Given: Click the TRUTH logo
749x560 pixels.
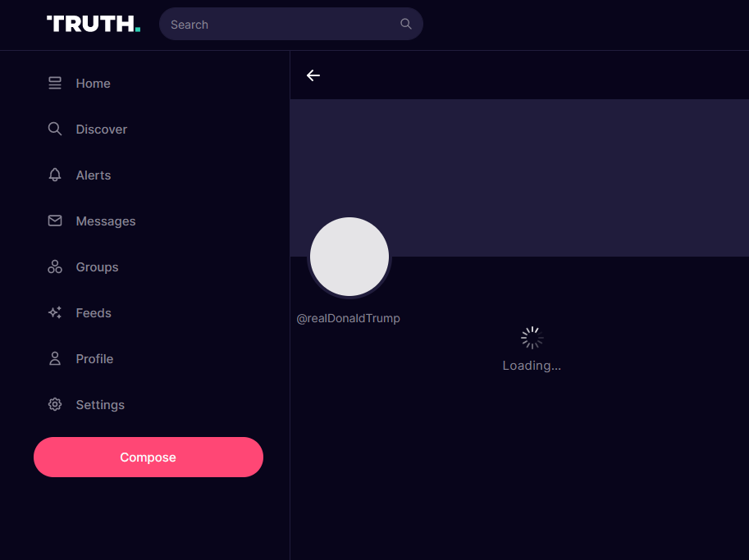Looking at the screenshot, I should tap(94, 24).
